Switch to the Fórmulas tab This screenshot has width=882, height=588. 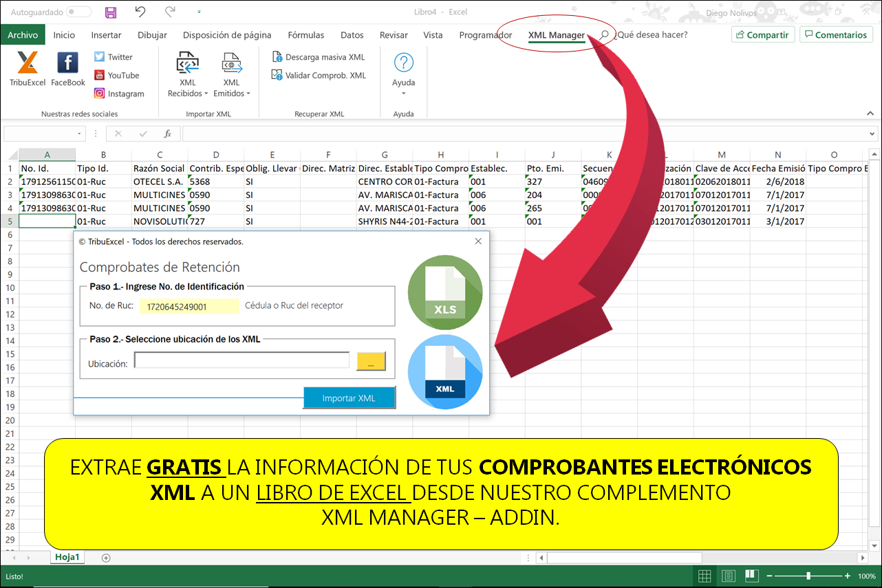pos(306,35)
